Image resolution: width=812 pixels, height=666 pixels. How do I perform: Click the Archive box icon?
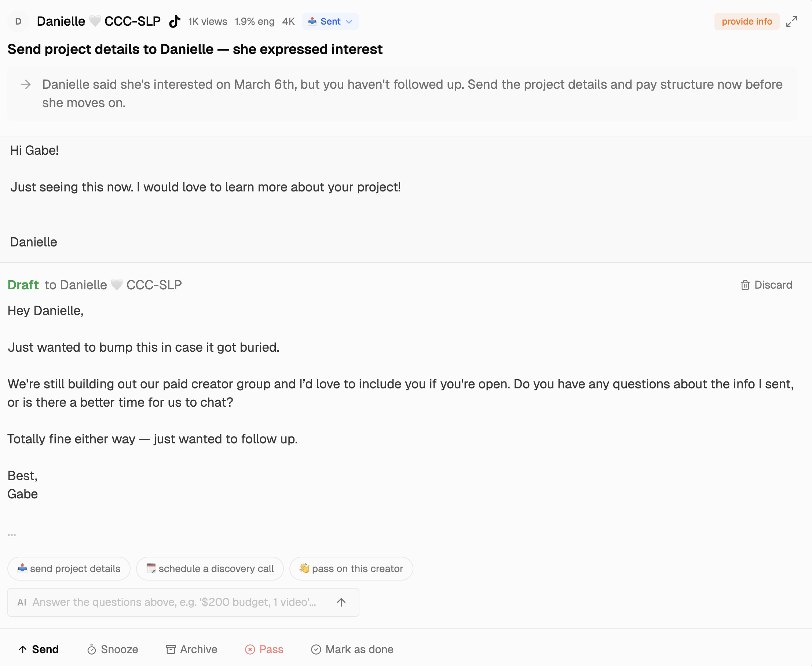171,649
